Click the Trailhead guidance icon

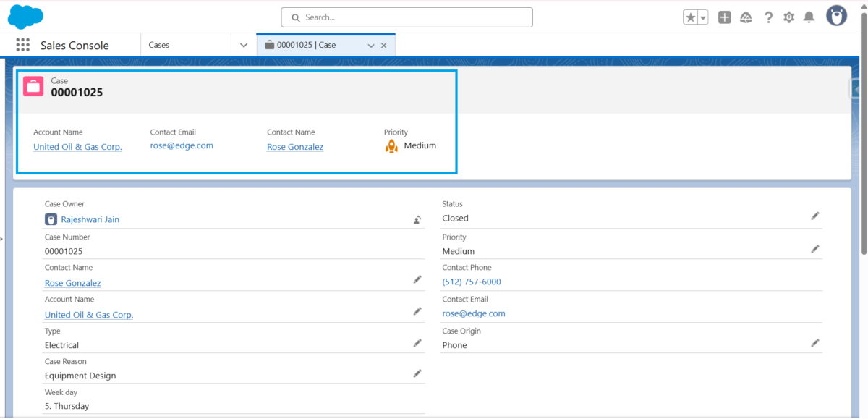pyautogui.click(x=746, y=16)
